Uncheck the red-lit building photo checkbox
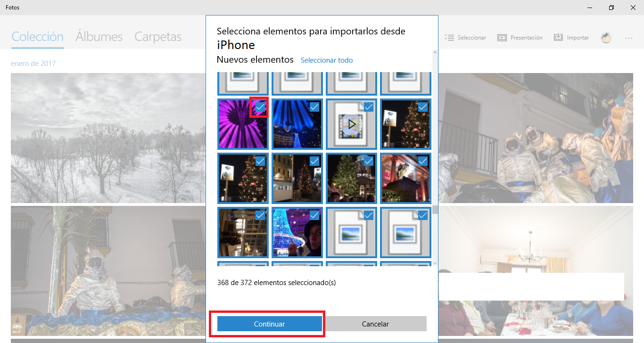This screenshot has width=644, height=343. [x=423, y=162]
